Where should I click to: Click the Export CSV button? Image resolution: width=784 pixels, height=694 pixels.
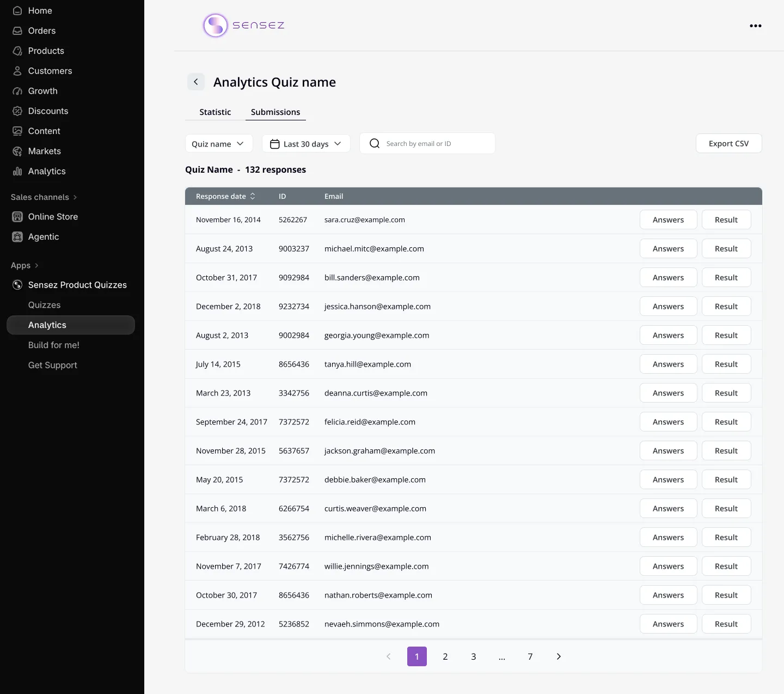click(x=729, y=144)
